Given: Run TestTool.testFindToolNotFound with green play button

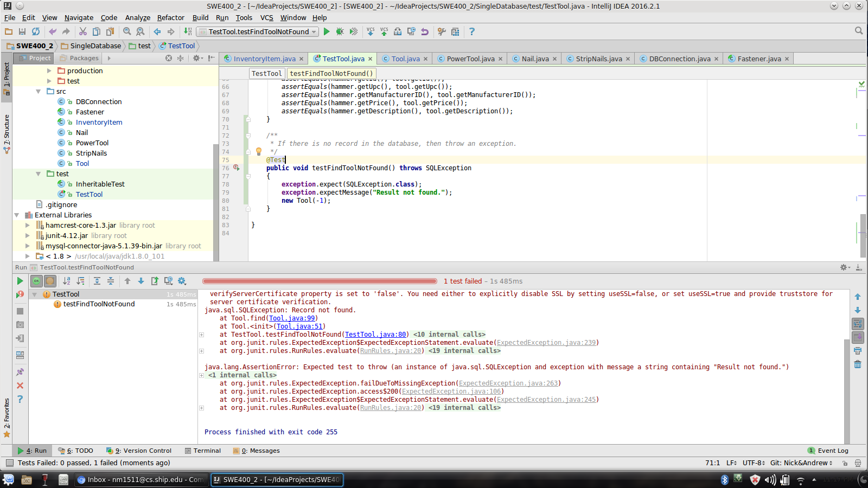Looking at the screenshot, I should pos(327,31).
